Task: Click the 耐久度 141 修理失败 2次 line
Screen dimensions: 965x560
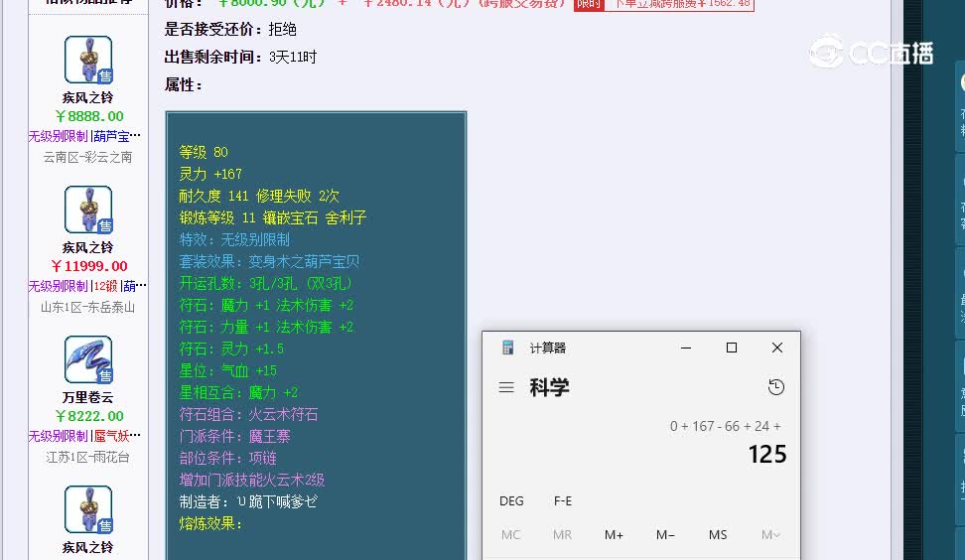Action: tap(259, 196)
